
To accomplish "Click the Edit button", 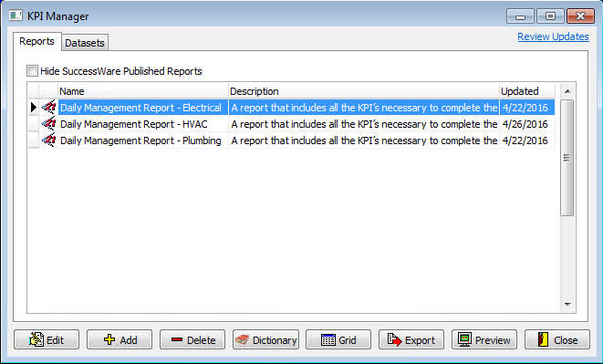I will coord(47,339).
